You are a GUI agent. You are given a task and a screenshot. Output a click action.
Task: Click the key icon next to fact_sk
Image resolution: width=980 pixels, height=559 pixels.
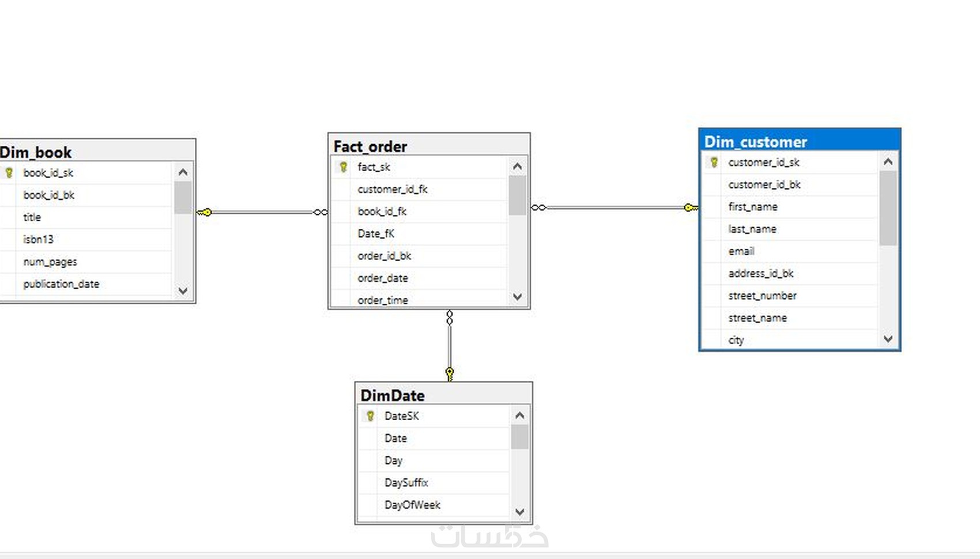click(344, 167)
